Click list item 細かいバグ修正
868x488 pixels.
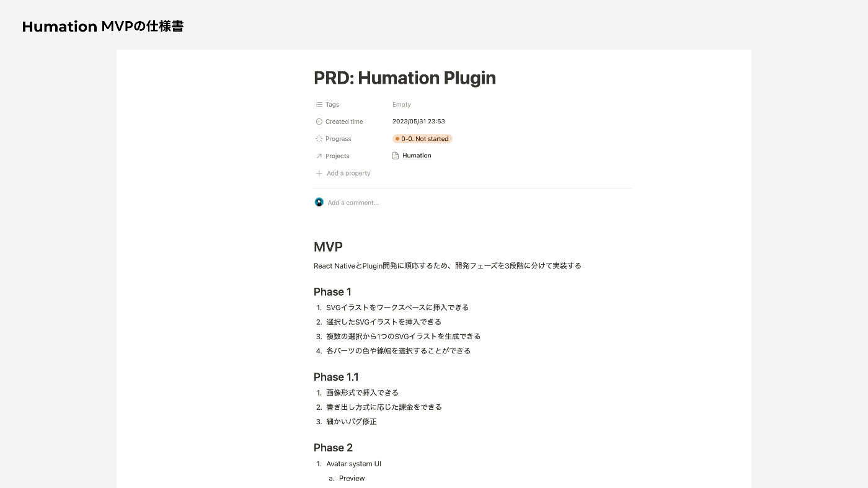(x=352, y=422)
